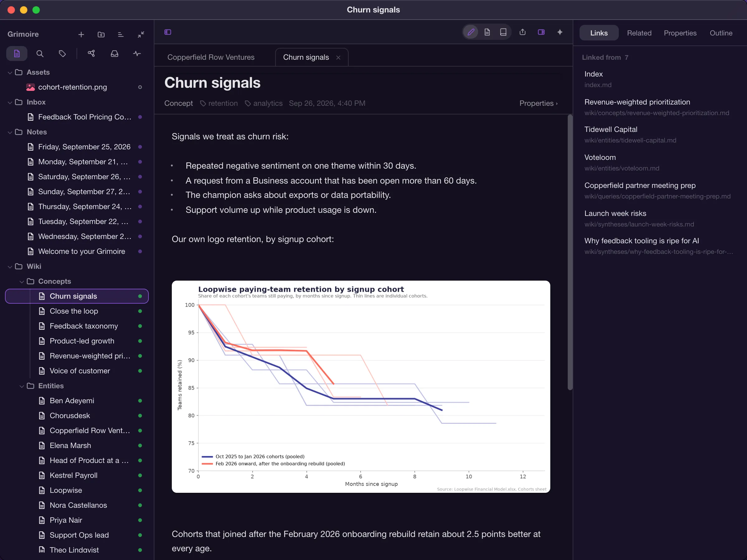Toggle the right sidebar panel icon

[541, 32]
